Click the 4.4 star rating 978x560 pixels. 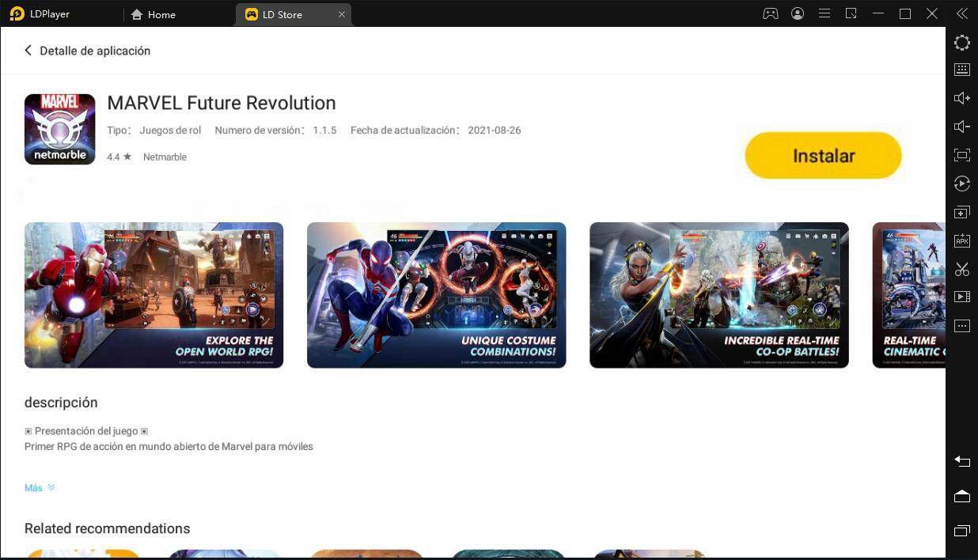pyautogui.click(x=119, y=157)
